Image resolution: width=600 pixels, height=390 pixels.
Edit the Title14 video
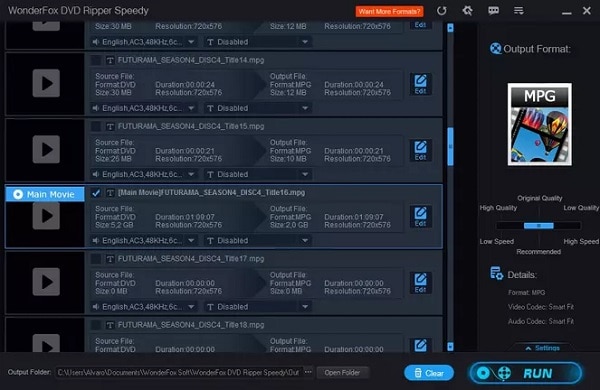point(421,84)
